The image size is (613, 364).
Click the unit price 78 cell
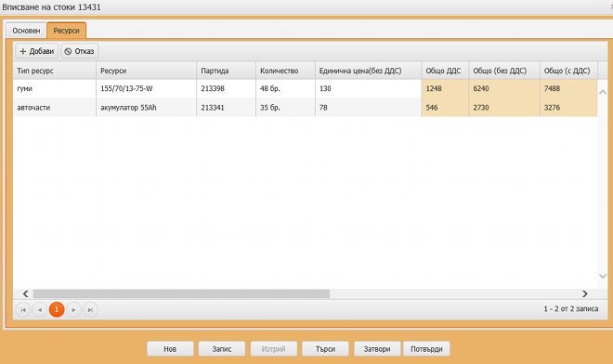[x=369, y=108]
